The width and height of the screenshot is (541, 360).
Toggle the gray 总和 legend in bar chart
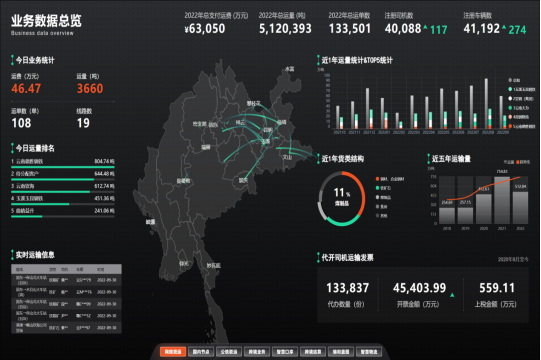pos(514,80)
